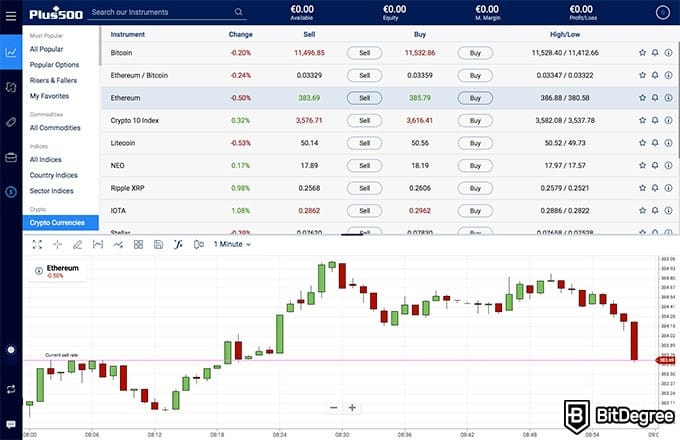Image resolution: width=680 pixels, height=440 pixels.
Task: Open the account profile circle icon
Action: tap(662, 13)
